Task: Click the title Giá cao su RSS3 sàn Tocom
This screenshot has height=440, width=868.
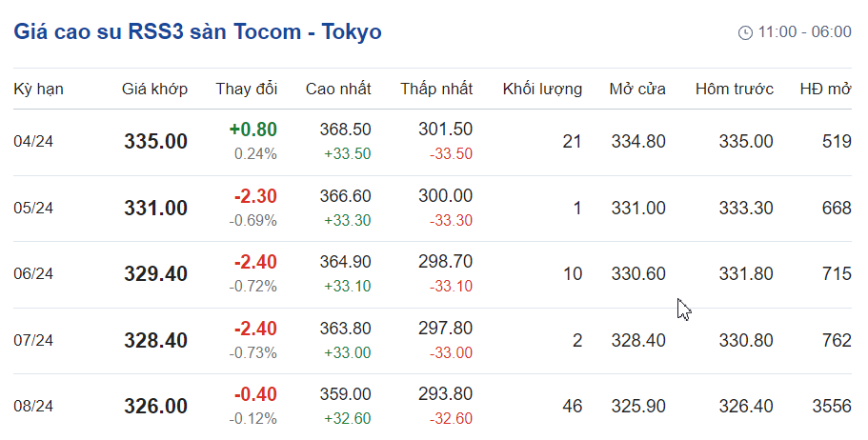Action: click(x=197, y=31)
